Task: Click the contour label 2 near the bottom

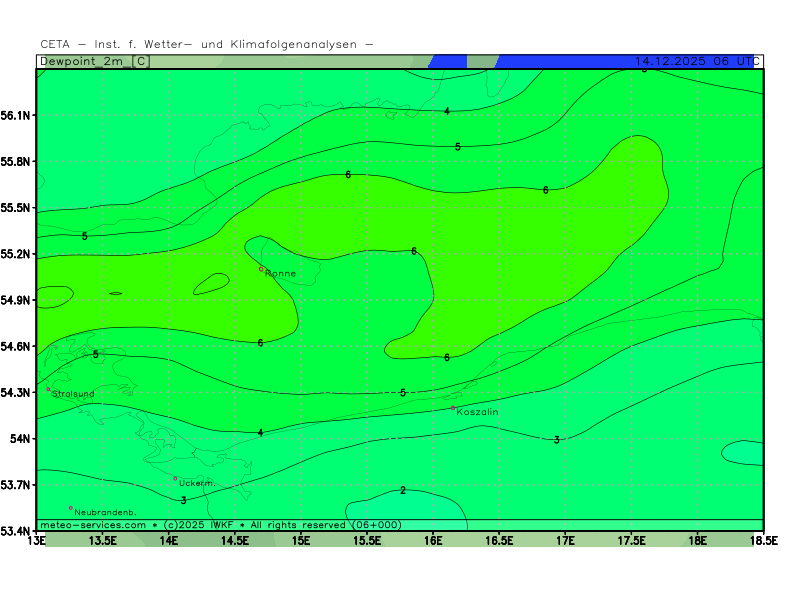Action: 403,490
